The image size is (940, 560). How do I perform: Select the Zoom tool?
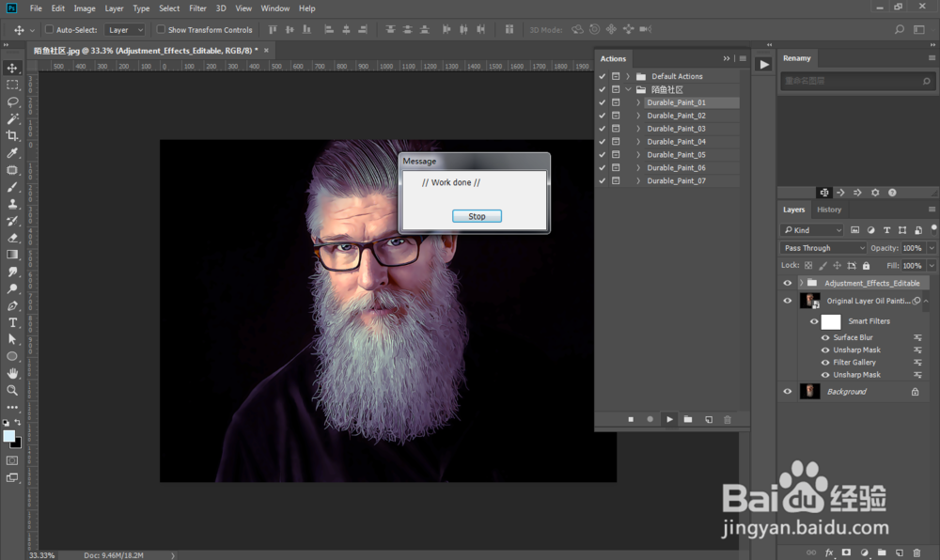[x=12, y=390]
